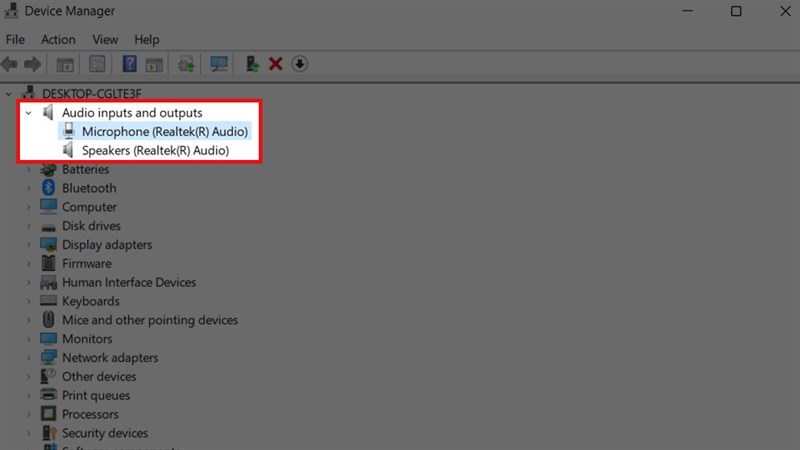The image size is (800, 450).
Task: Click Update device driver toolbar icon
Action: [186, 64]
